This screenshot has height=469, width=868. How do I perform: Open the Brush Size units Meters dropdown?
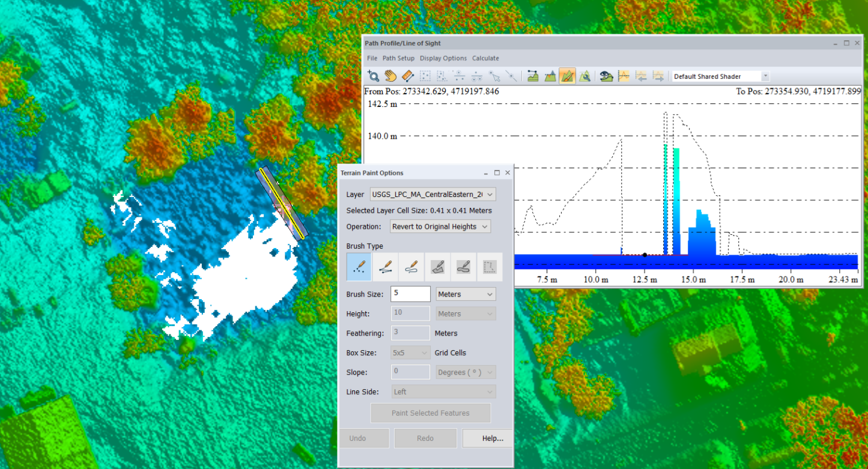[466, 294]
